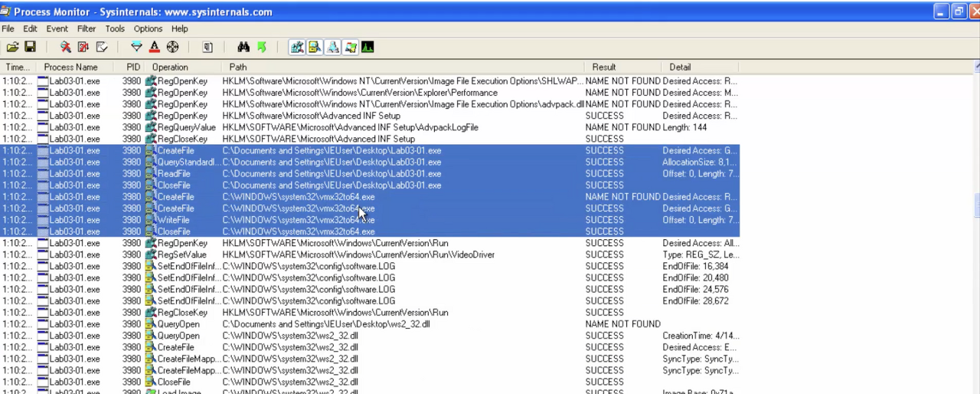Click the 'AllocationSize: 8,1...' detail cell
Image resolution: width=980 pixels, height=394 pixels.
(701, 162)
